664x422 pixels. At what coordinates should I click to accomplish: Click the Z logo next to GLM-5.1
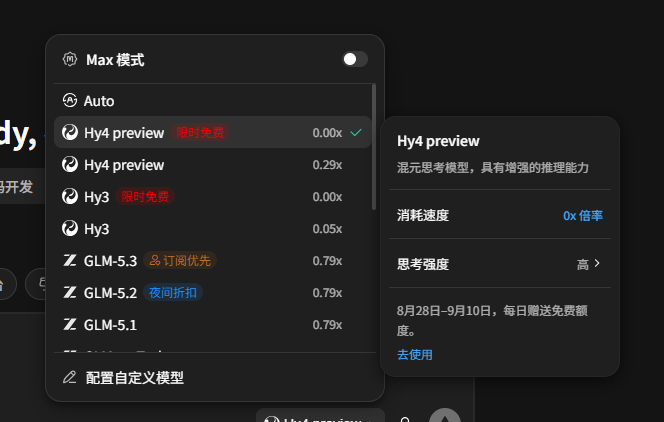click(x=70, y=324)
